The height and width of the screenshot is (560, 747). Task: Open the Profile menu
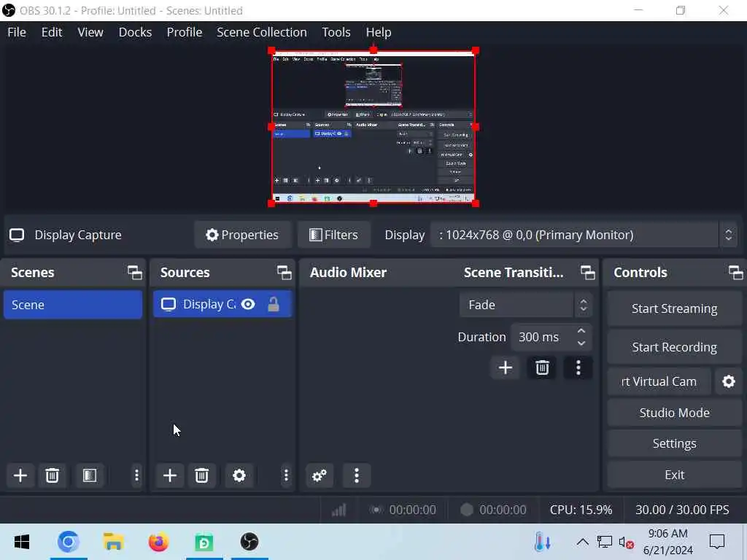tap(185, 32)
